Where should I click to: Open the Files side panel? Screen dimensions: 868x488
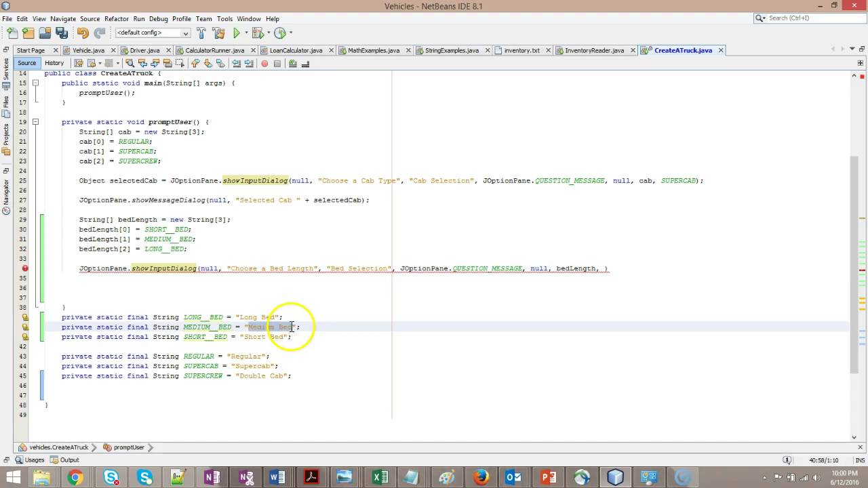[5, 108]
